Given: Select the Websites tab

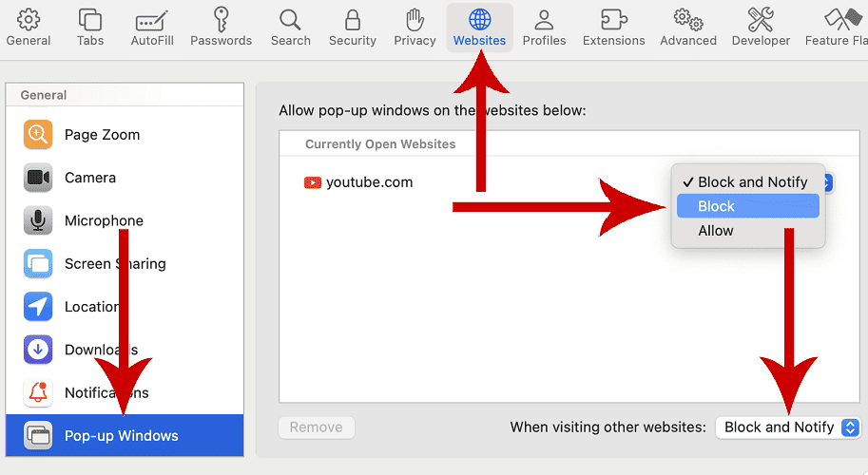Looking at the screenshot, I should tap(479, 27).
